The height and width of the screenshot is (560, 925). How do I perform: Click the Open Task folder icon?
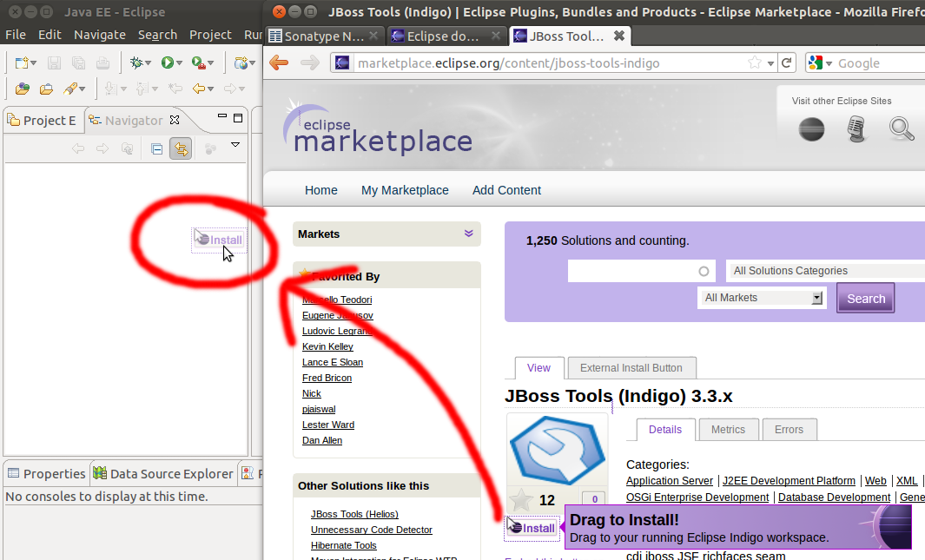pos(46,89)
